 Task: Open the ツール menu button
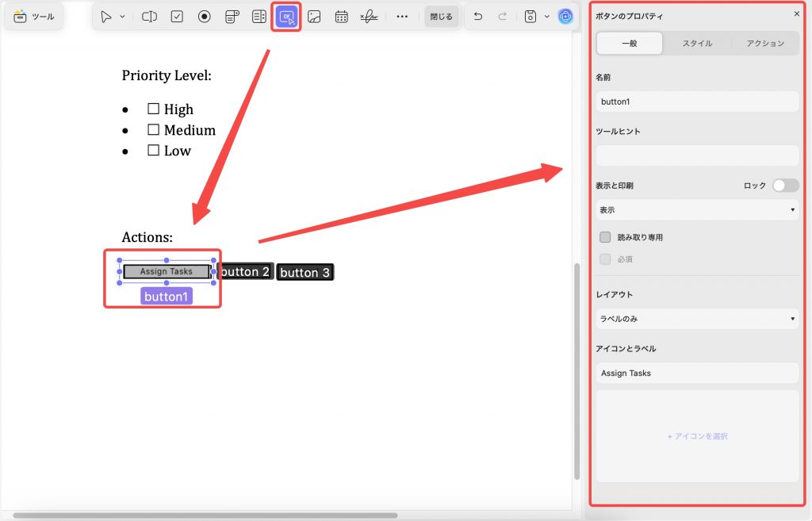point(34,17)
